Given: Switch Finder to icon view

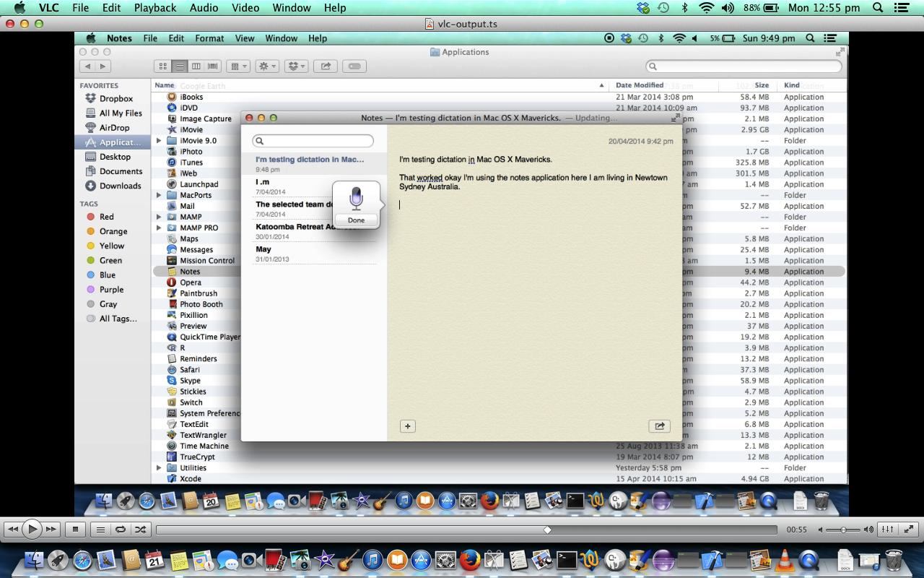Looking at the screenshot, I should click(x=163, y=66).
